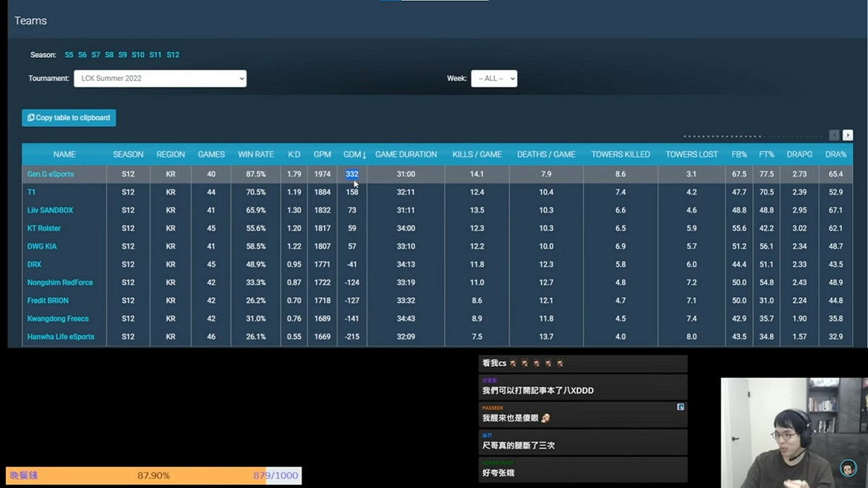Sort by TOWERS KILLED column header
Viewport: 868px width, 488px height.
pyautogui.click(x=621, y=155)
